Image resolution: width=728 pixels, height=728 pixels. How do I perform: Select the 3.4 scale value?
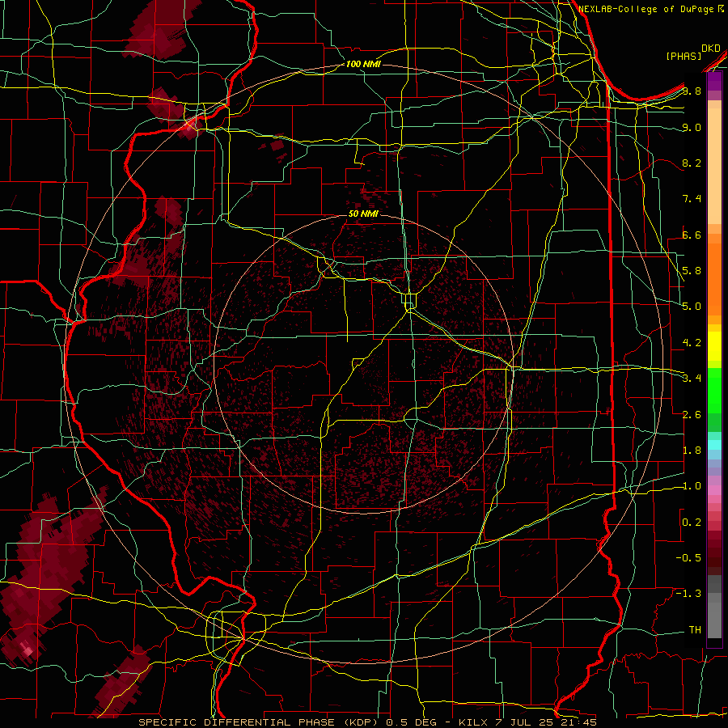692,379
